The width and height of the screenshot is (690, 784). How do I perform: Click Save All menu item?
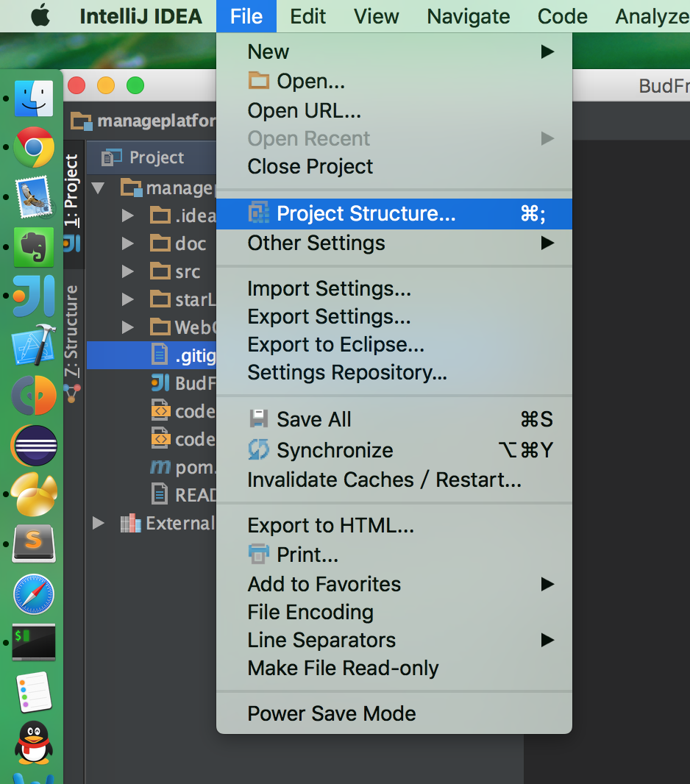[x=394, y=419]
